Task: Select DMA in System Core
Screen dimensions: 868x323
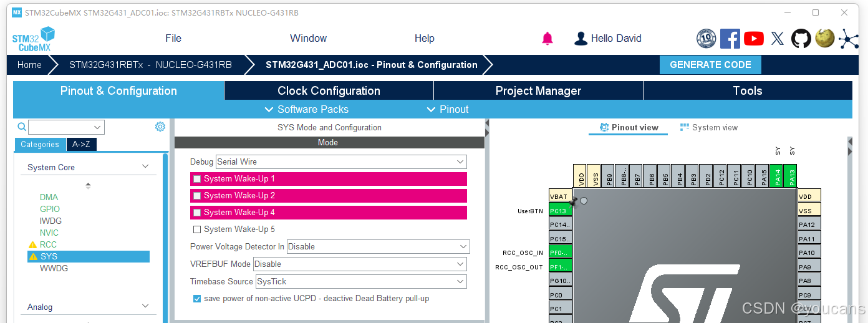Action: (49, 197)
